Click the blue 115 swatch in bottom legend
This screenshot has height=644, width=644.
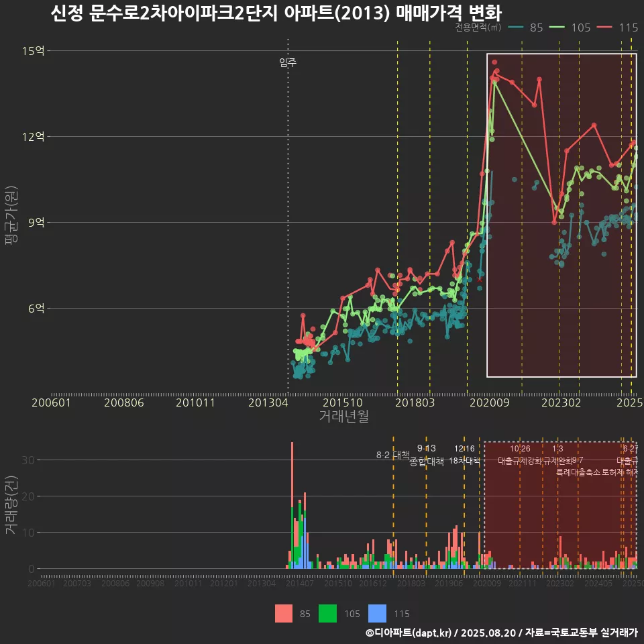pyautogui.click(x=378, y=614)
